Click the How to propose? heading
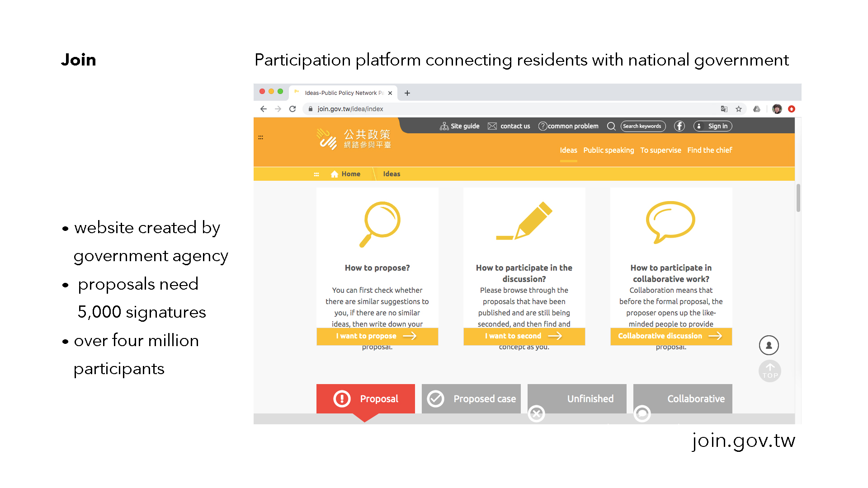Screen dimensions: 868x488 point(377,268)
